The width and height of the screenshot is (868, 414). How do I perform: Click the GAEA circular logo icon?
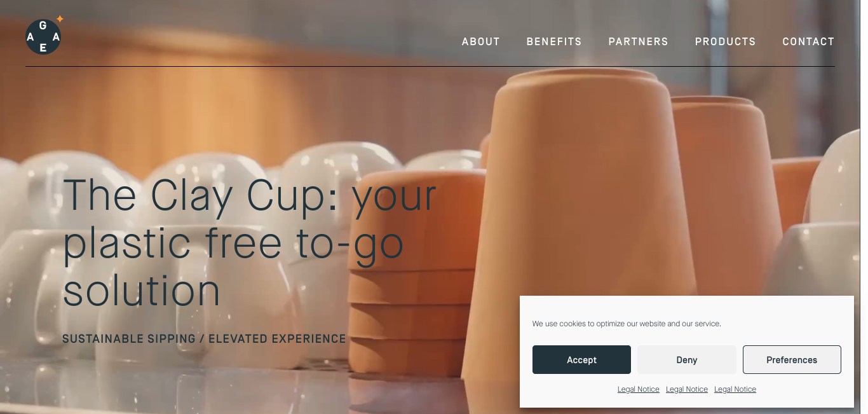pyautogui.click(x=43, y=37)
